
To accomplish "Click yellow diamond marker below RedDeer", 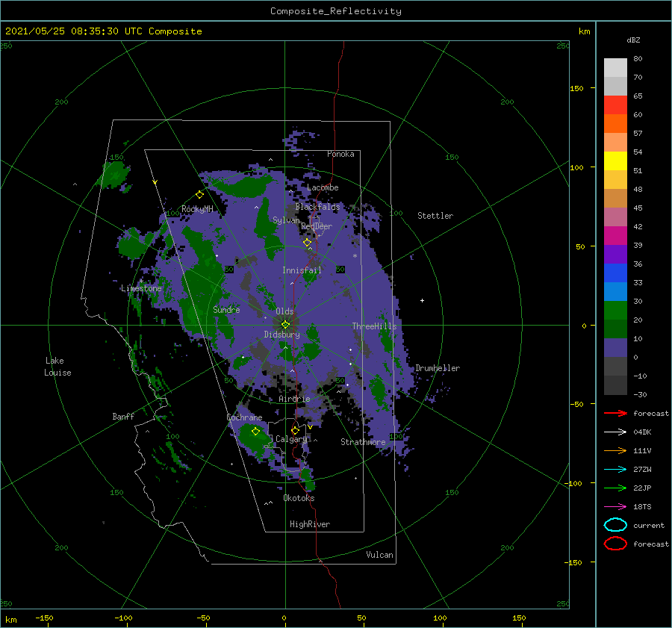I will 307,243.
